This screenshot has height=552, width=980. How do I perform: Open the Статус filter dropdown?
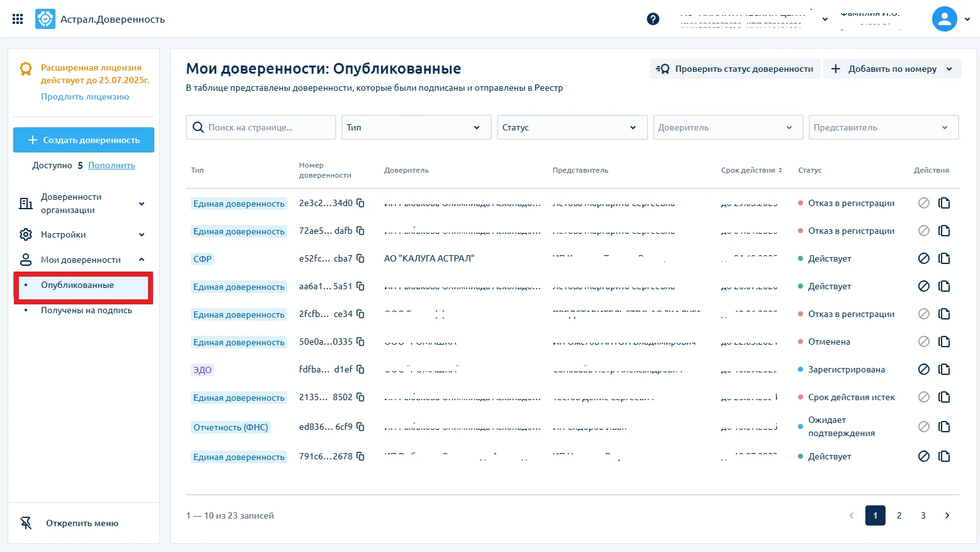[x=572, y=127]
